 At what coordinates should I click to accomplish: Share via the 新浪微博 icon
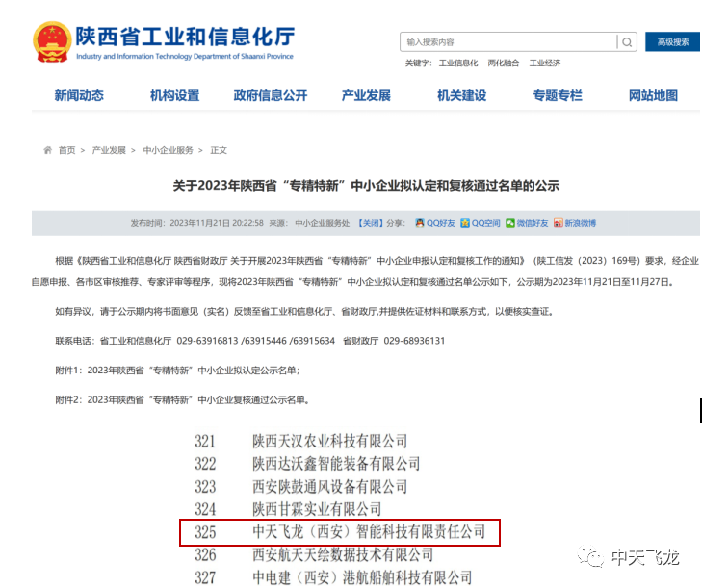559,223
